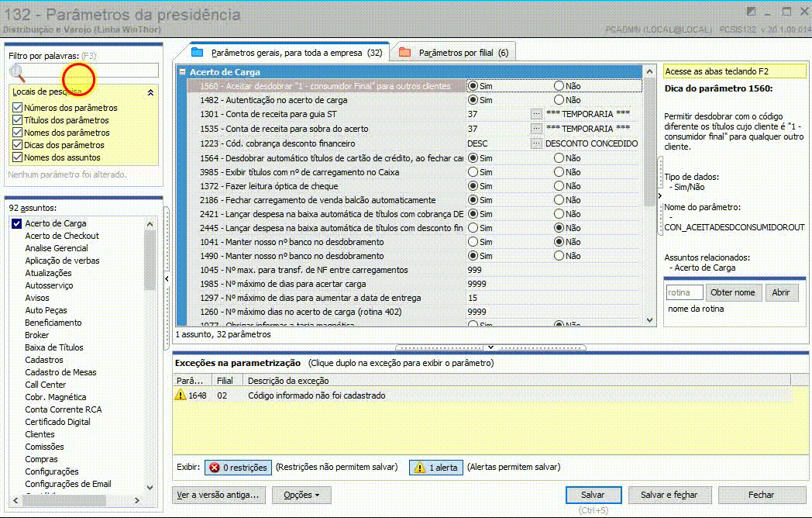Viewport: 812px width, 518px height.
Task: Click Descrição da exceção column header
Action: tap(517, 380)
